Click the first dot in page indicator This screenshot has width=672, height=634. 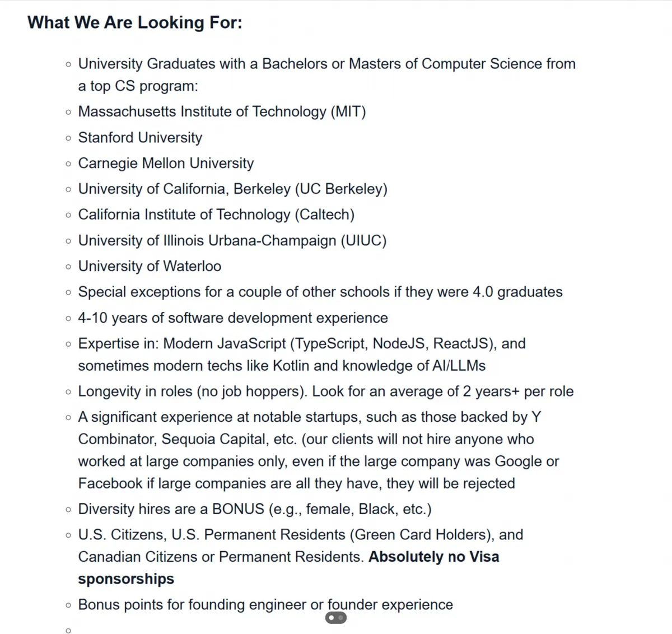point(332,618)
